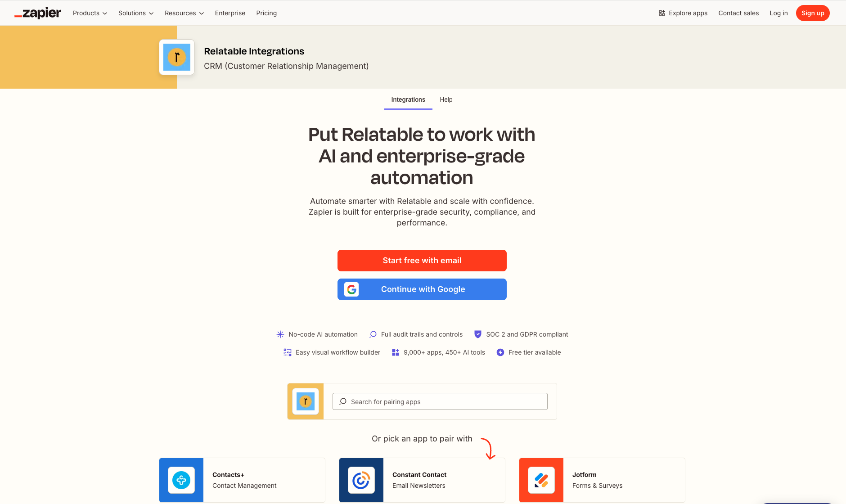846x504 pixels.
Task: Click the Sign up button
Action: click(813, 13)
